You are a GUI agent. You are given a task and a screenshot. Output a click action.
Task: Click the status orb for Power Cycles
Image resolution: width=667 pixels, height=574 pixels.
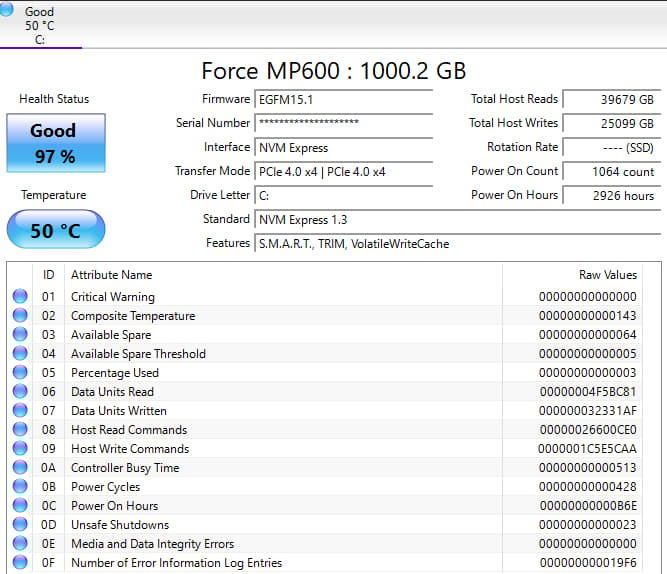20,486
